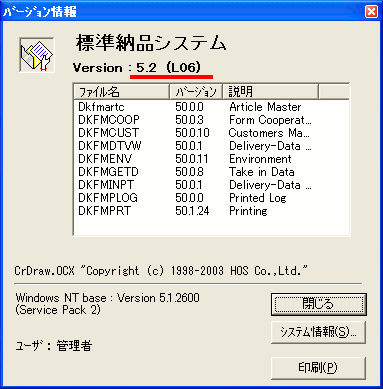Sort by the ファイル名 column header
This screenshot has width=383, height=389.
click(121, 91)
